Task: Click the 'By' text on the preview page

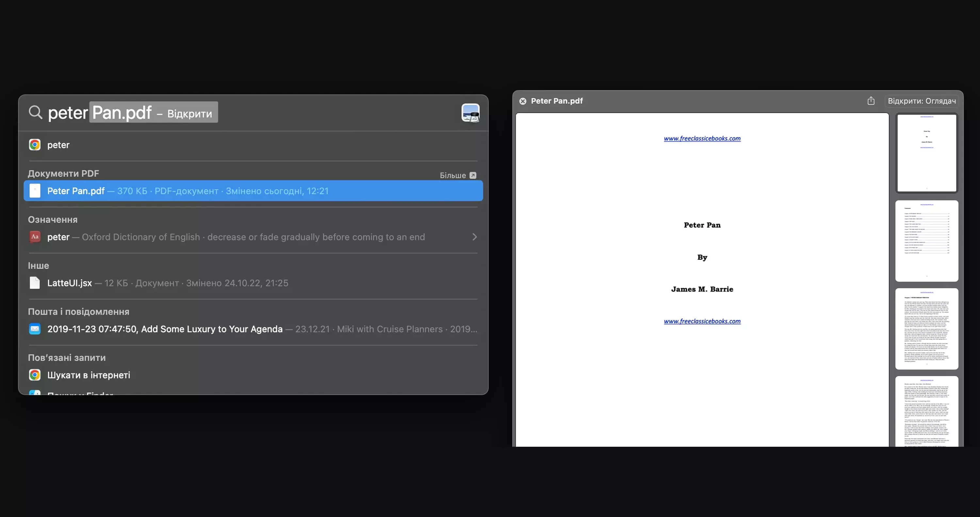Action: (702, 258)
